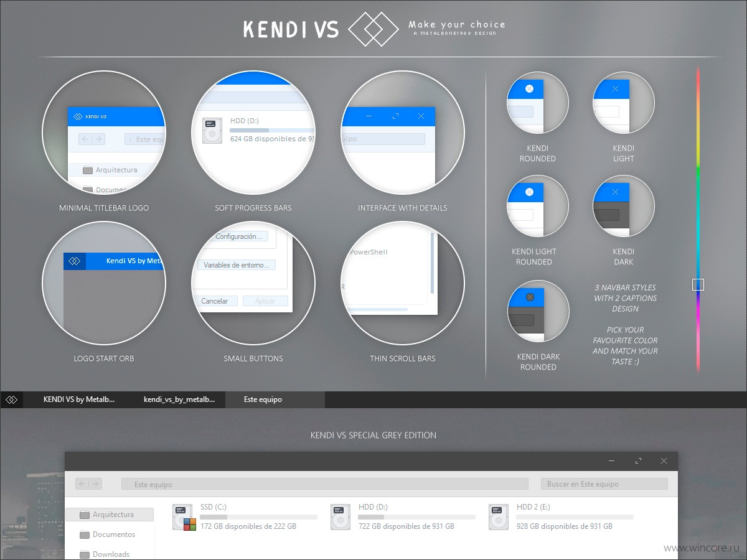Click the PowerShell text in Thin Scroll Bars preview
The height and width of the screenshot is (560, 747).
[x=369, y=252]
